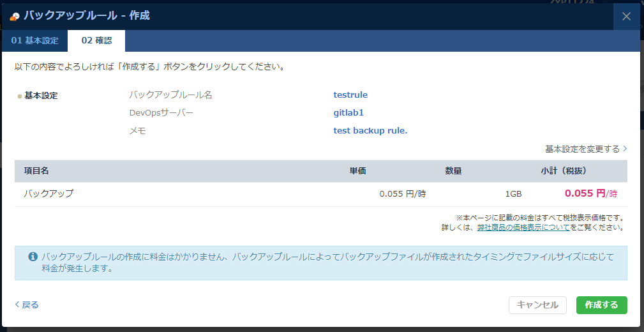The height and width of the screenshot is (332, 644).
Task: Click the gitlab1 DevOps server value
Action: point(348,113)
